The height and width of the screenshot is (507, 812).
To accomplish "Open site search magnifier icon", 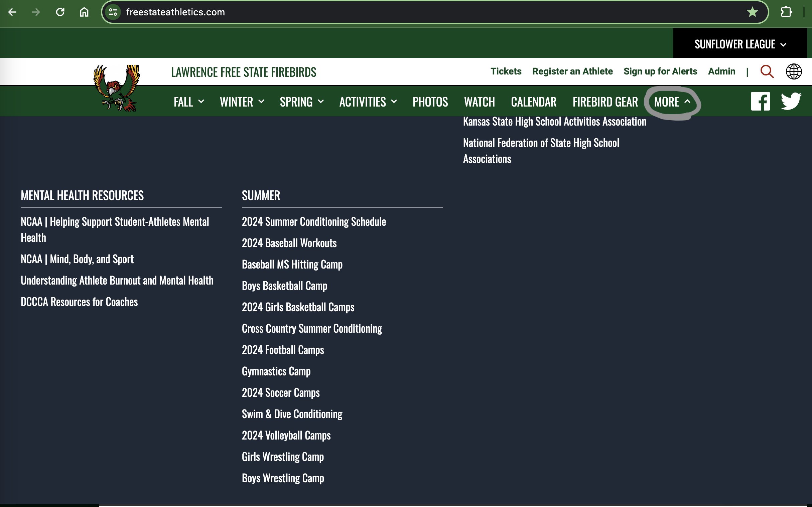I will [767, 71].
